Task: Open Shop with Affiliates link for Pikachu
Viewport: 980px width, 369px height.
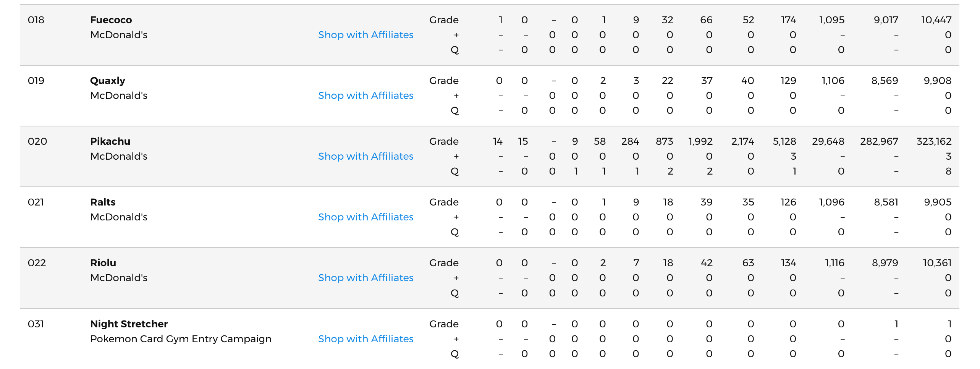Action: [365, 156]
